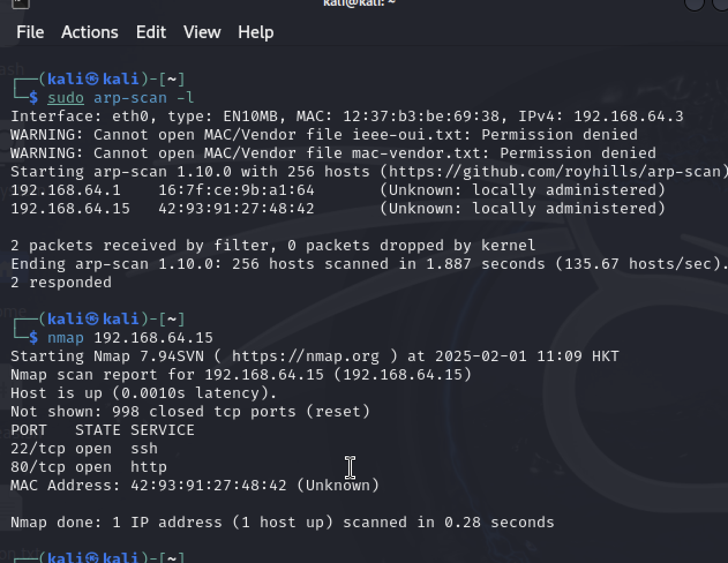
Task: Click interface MAC 12:37:b3:be:69:38
Action: 421,116
